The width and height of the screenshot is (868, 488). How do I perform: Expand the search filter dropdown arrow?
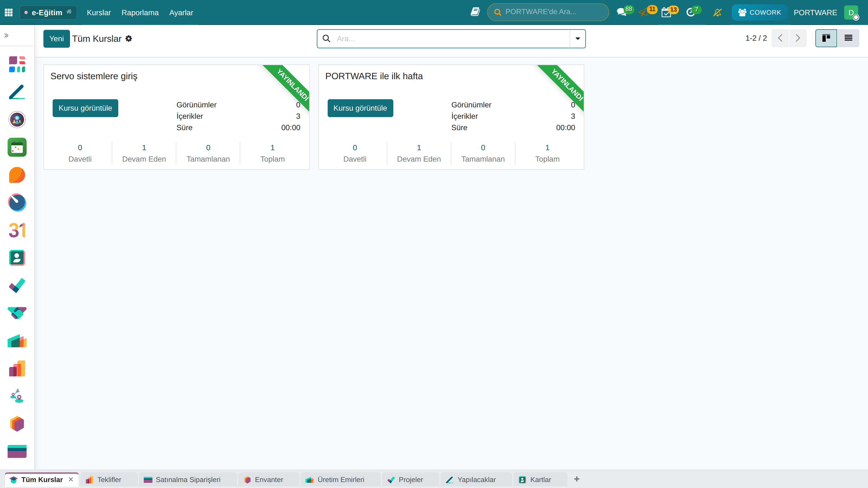pyautogui.click(x=577, y=39)
